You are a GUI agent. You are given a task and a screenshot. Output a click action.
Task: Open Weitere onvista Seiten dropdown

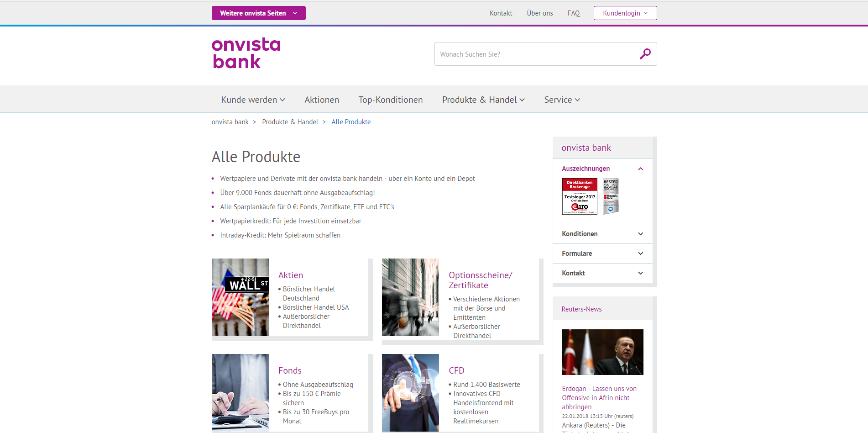258,13
